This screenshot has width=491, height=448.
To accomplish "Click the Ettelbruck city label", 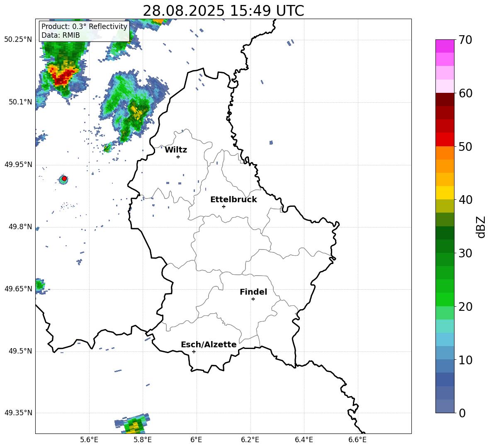I will [233, 200].
